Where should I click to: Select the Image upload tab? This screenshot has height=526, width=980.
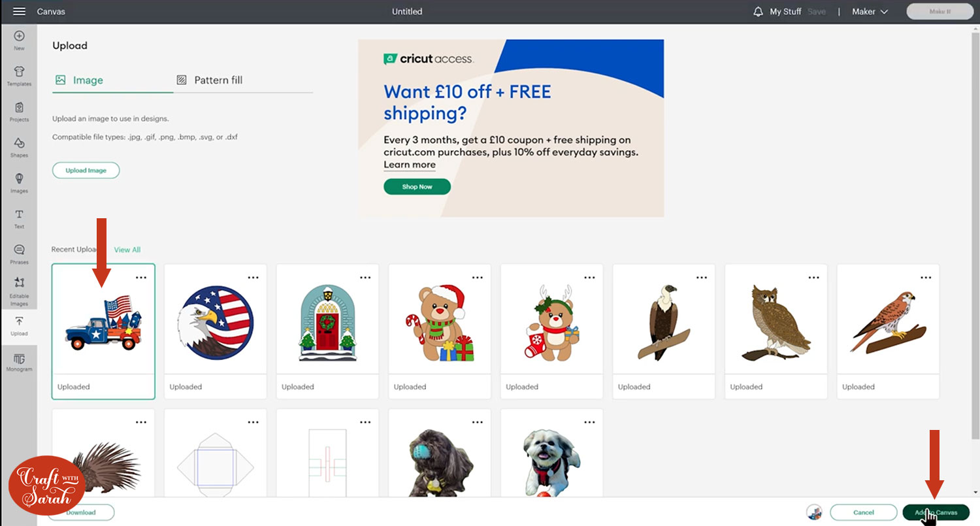pos(80,80)
